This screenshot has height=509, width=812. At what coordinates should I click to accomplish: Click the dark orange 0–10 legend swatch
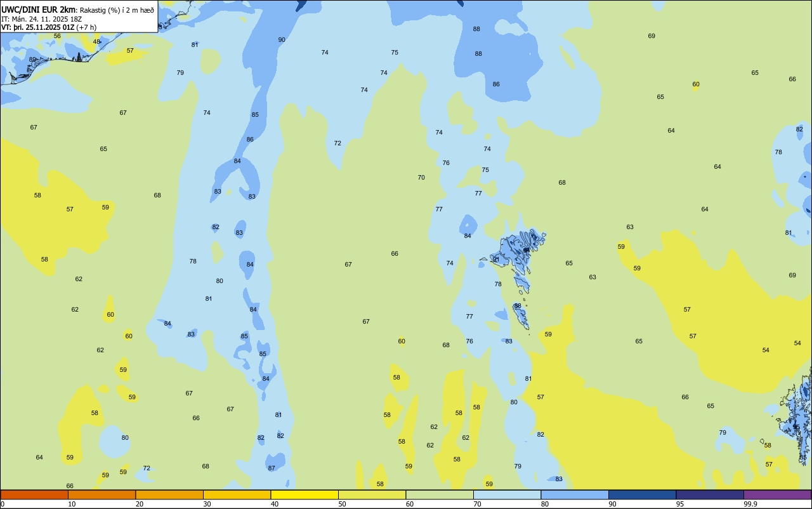point(34,494)
